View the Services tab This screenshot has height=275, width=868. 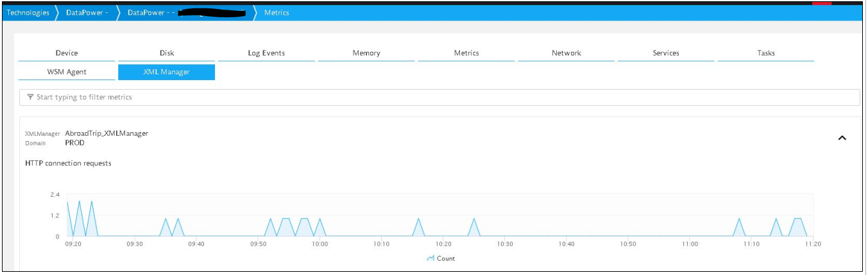666,53
